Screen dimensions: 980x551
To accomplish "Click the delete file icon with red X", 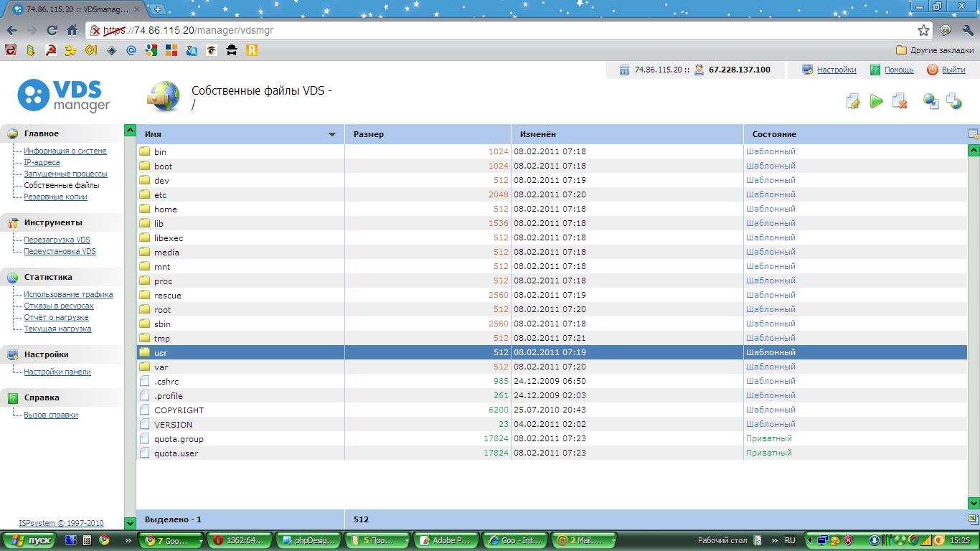I will 900,102.
